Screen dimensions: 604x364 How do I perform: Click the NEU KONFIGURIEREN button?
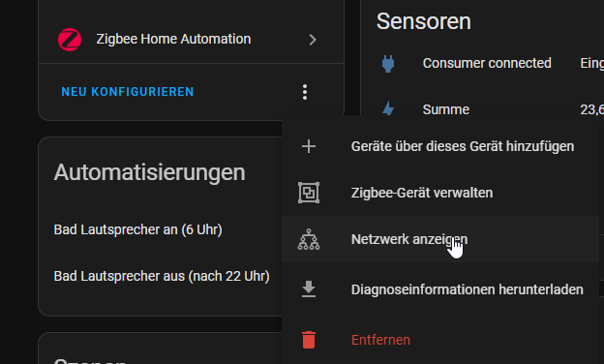point(128,92)
